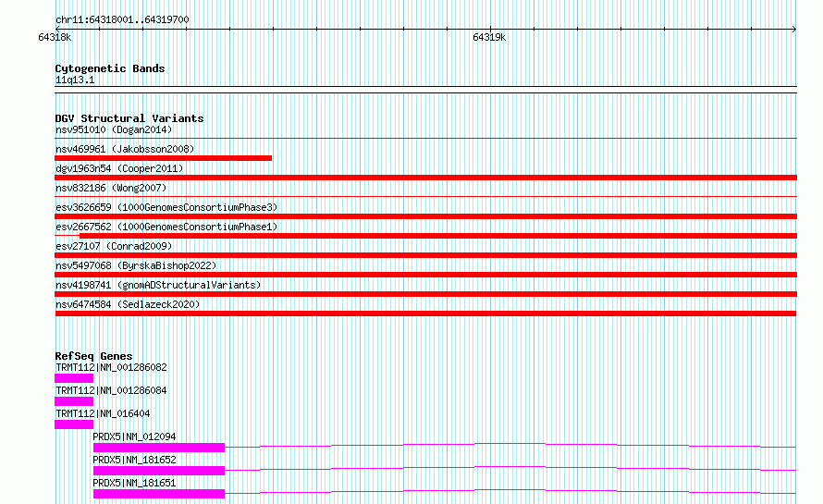Viewport: 823px width, 504px height.
Task: Click the PRDX5 NM_012094 intron line
Action: 510,444
